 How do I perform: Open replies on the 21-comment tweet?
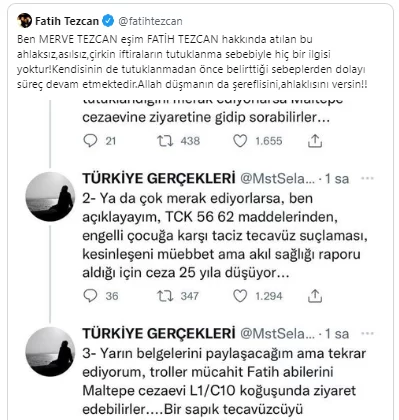[x=90, y=141]
